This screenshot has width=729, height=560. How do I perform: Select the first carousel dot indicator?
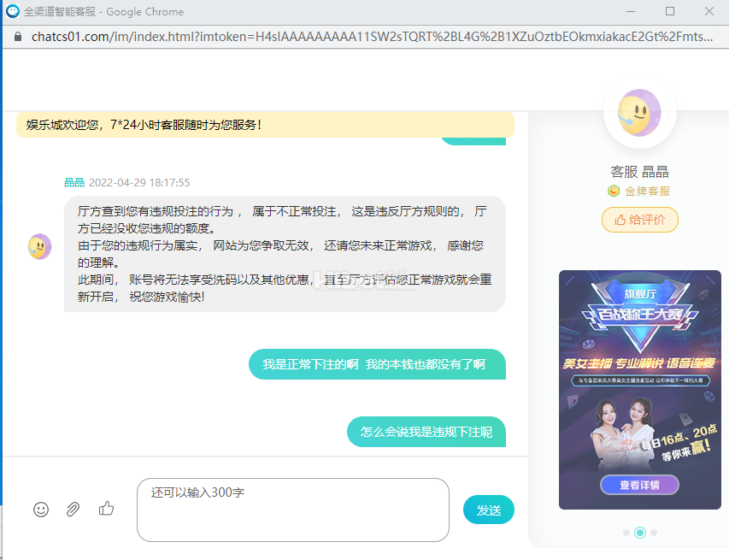pos(626,533)
